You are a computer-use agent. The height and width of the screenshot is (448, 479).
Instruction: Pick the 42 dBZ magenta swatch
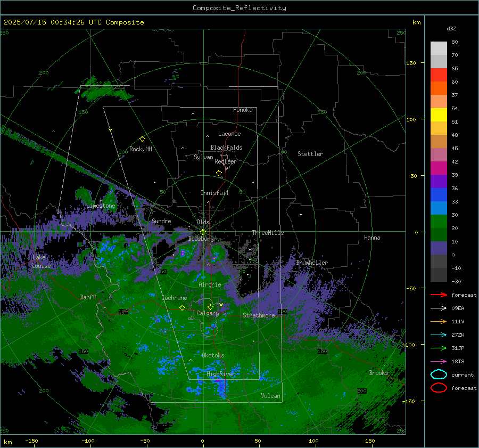(x=439, y=168)
